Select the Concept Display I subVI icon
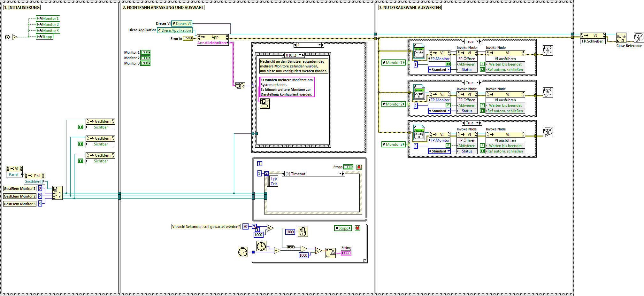 [419, 51]
